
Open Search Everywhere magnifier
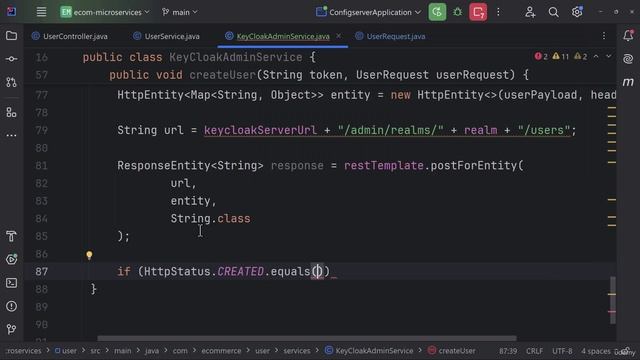553,12
